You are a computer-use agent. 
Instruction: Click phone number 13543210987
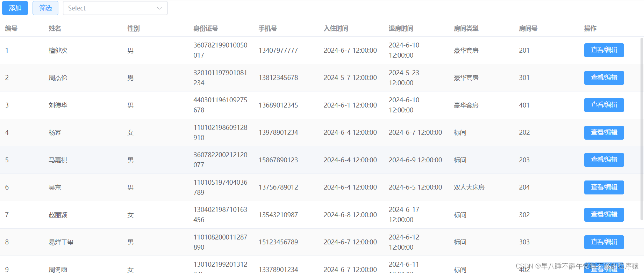[278, 215]
